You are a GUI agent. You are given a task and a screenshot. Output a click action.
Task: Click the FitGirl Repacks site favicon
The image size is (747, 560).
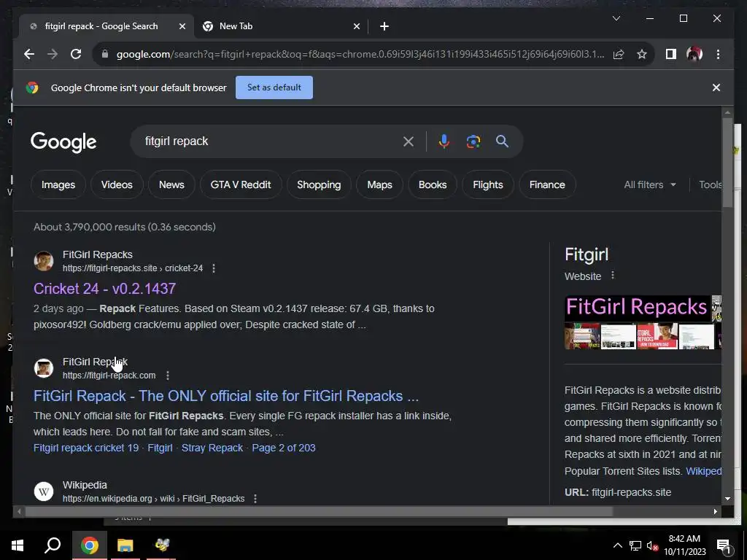click(43, 261)
